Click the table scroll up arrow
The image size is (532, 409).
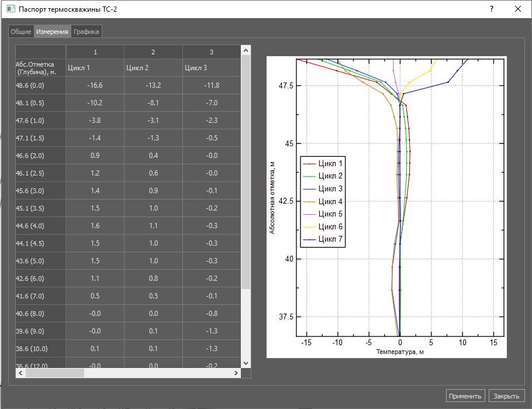point(246,50)
